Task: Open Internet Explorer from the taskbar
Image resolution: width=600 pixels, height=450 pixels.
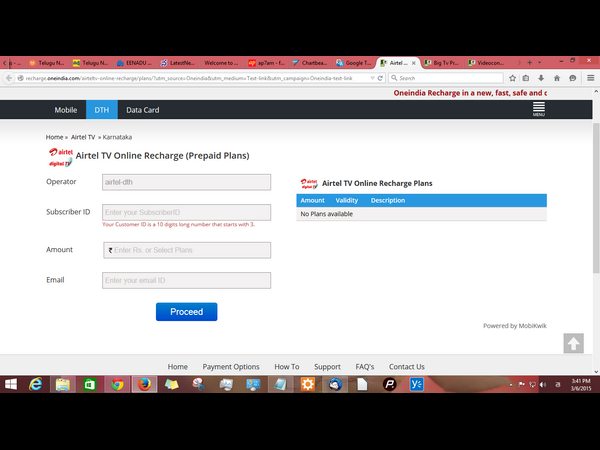Action: (35, 384)
